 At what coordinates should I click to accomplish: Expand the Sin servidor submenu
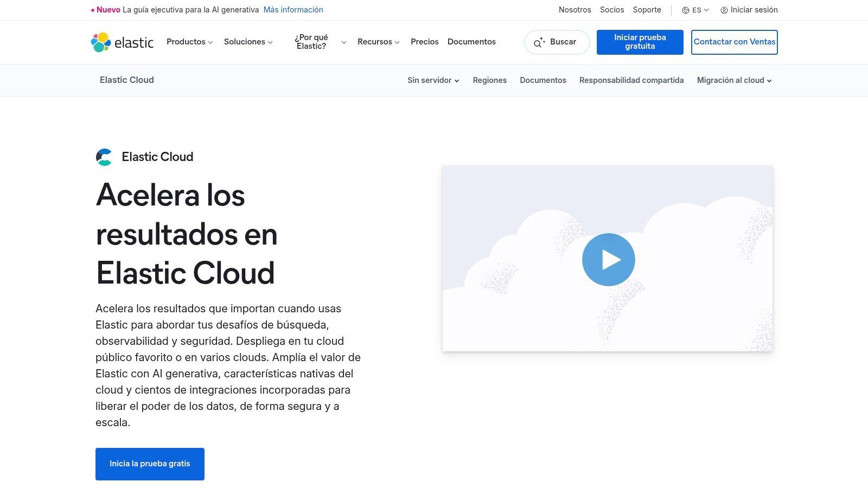point(433,80)
